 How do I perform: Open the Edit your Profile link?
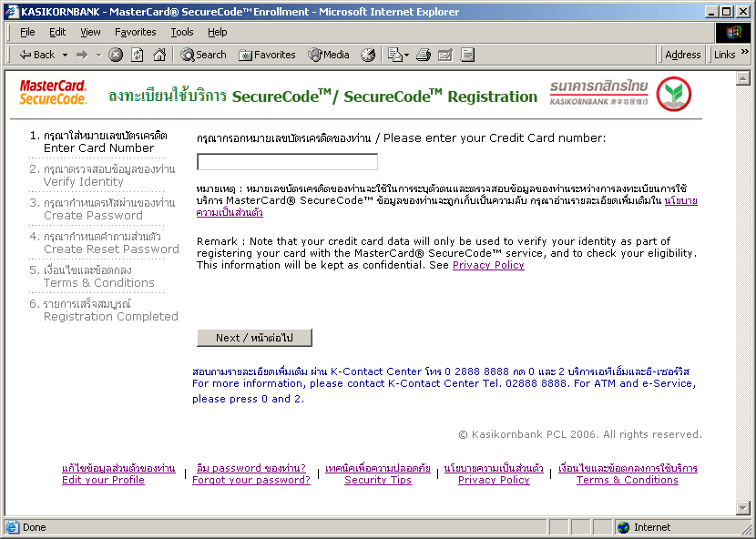(x=103, y=480)
